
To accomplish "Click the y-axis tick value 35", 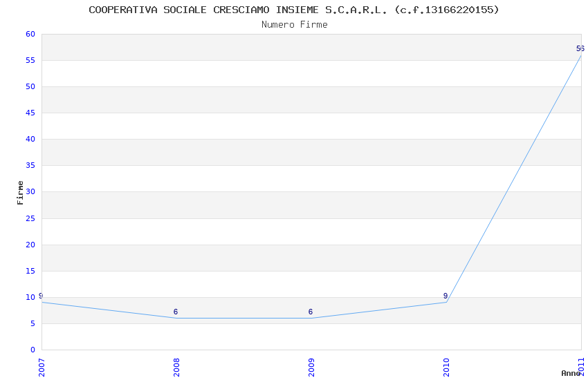I will coord(30,165).
